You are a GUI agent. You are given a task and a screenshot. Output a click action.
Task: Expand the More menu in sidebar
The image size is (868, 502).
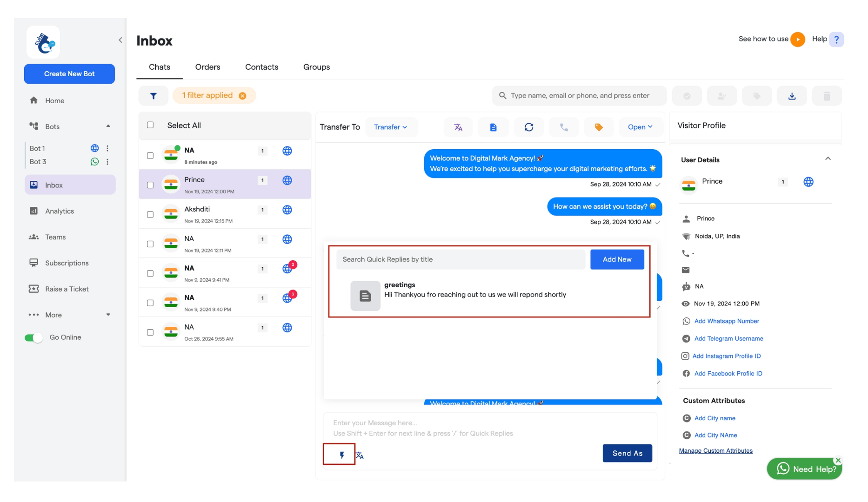[x=108, y=315]
